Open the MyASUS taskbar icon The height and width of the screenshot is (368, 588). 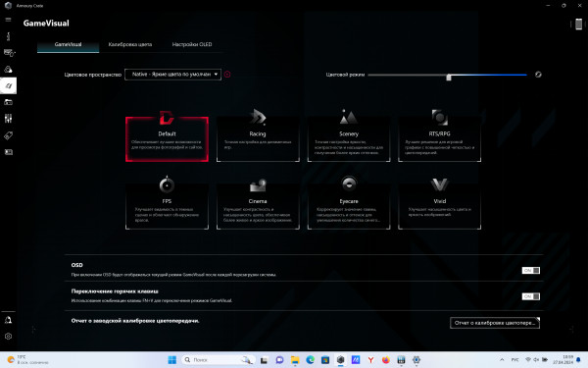[356, 360]
